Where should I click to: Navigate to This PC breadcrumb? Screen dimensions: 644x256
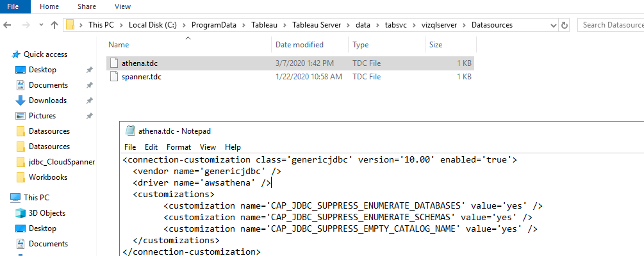(101, 25)
